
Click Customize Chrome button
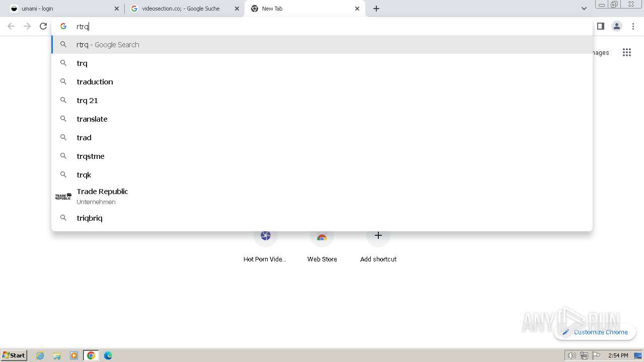(595, 332)
